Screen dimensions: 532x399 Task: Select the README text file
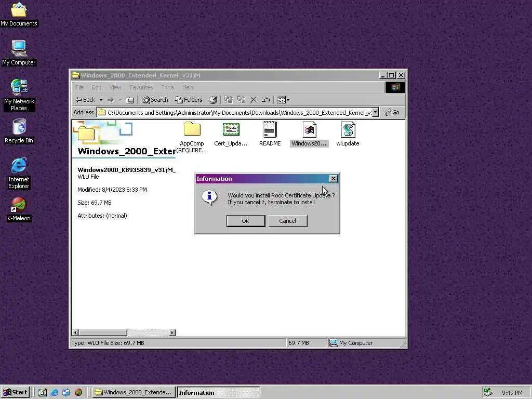pyautogui.click(x=270, y=135)
